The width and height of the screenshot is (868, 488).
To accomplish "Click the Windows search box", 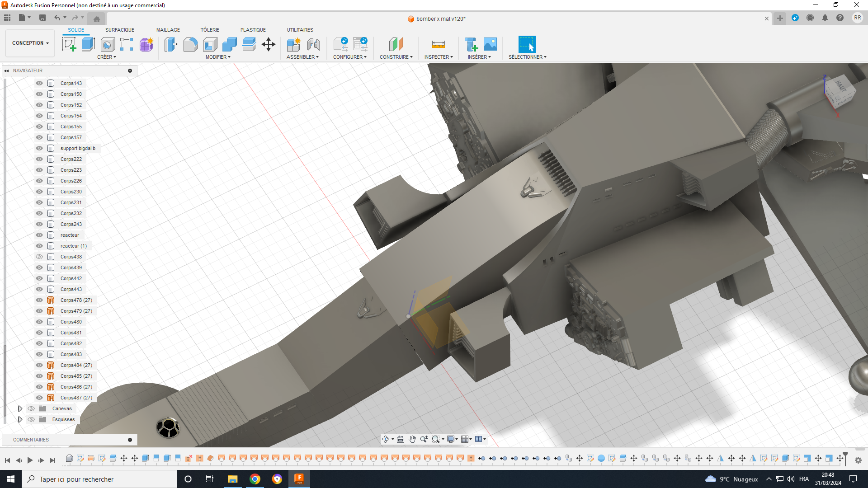I will (99, 479).
